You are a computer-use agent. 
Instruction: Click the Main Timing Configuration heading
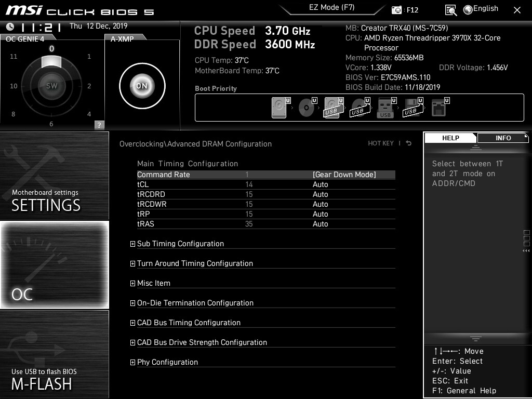187,164
